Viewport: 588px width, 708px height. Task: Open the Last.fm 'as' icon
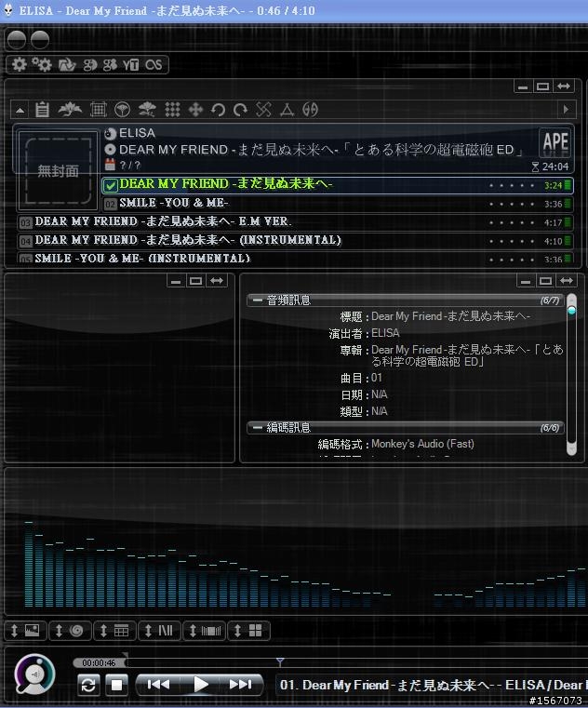(x=154, y=65)
